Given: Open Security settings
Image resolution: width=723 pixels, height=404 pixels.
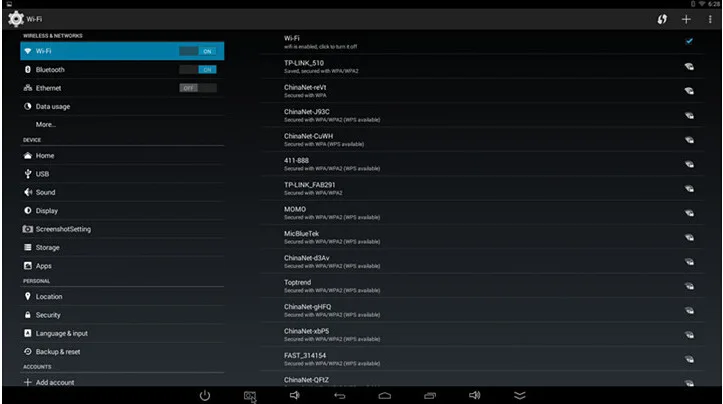Looking at the screenshot, I should tap(122, 315).
